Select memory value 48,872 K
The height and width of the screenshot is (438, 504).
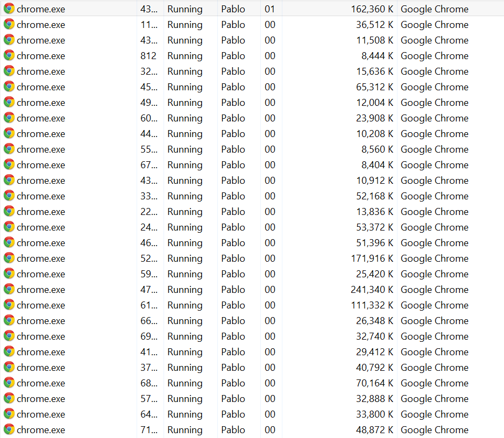tap(374, 429)
